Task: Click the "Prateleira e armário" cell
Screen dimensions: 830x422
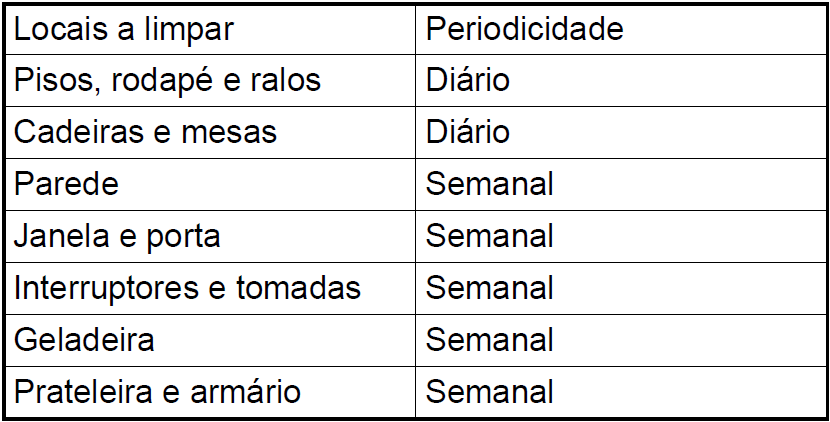Action: pos(157,392)
